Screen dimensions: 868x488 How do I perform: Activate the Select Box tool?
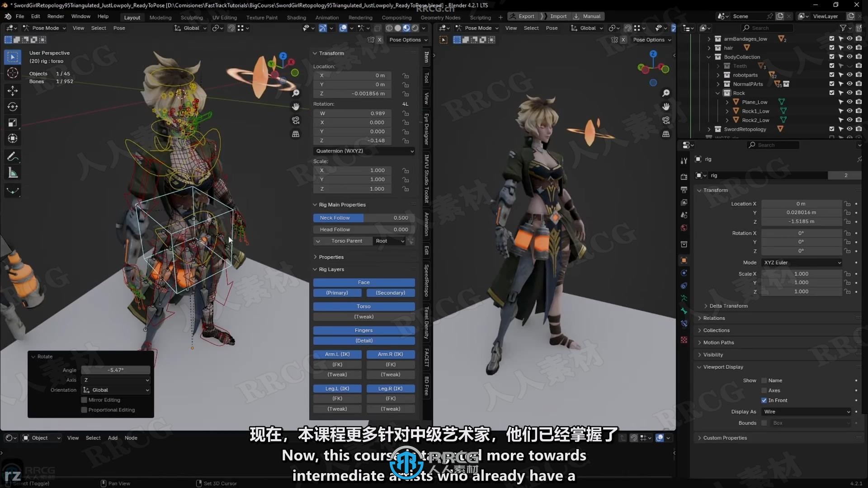pos(13,56)
